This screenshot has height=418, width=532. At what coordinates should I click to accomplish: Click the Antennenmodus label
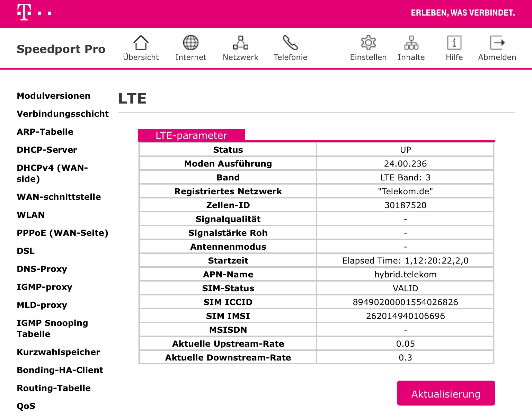[228, 247]
